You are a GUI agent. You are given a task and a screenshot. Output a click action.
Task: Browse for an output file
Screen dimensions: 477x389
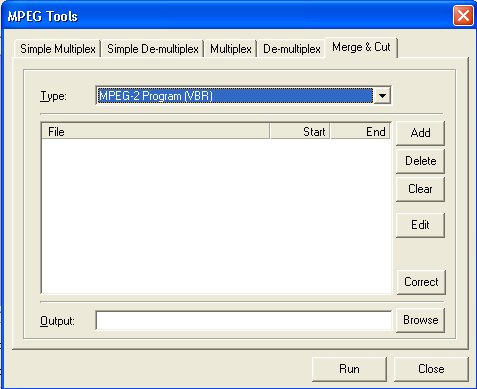coord(420,320)
